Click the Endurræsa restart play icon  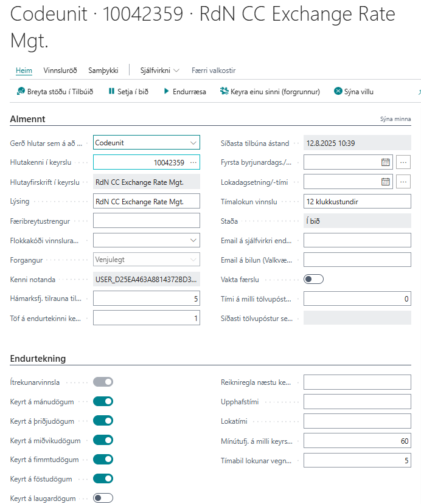(x=165, y=92)
